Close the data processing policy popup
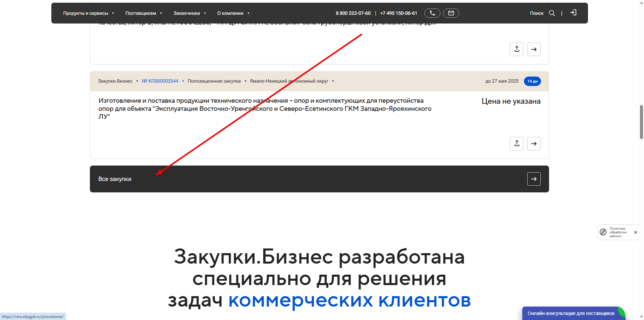The width and height of the screenshot is (644, 320). coord(635,232)
